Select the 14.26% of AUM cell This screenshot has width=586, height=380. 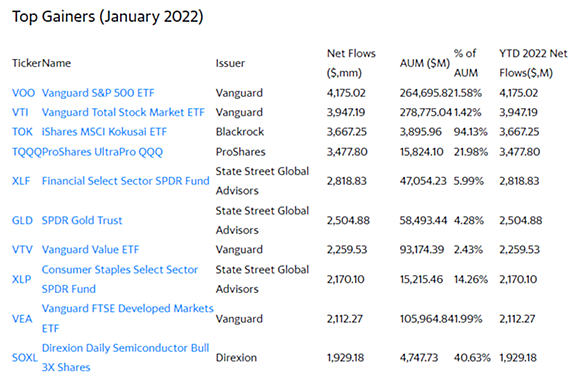coord(471,279)
